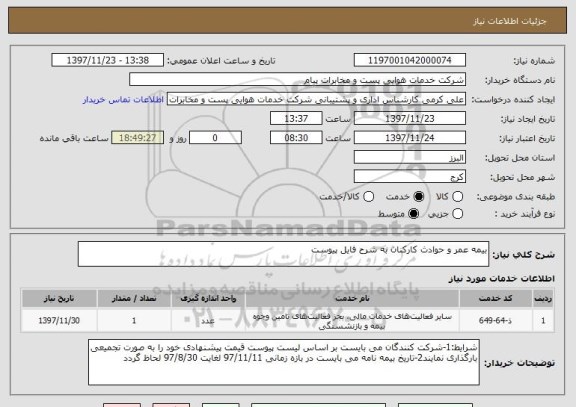Click the شماره نیاز number field
The height and width of the screenshot is (407, 576).
point(410,60)
